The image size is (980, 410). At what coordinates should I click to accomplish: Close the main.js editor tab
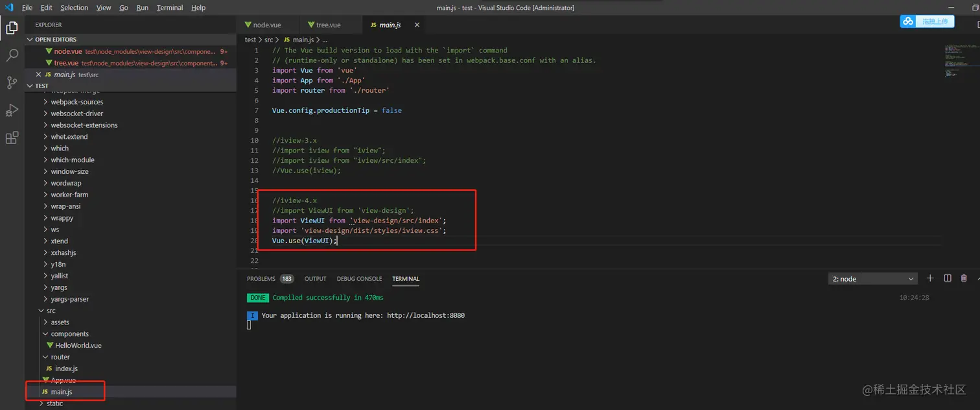(x=417, y=25)
